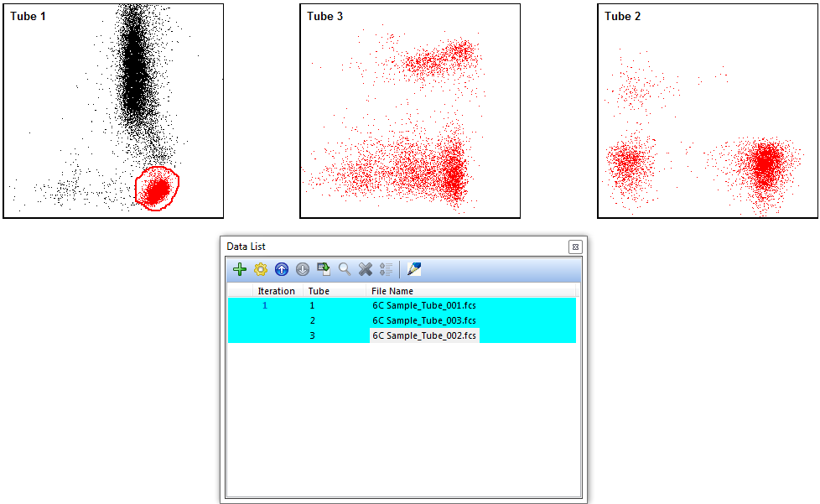
Task: Click the replace file icon with green arrow
Action: [324, 269]
